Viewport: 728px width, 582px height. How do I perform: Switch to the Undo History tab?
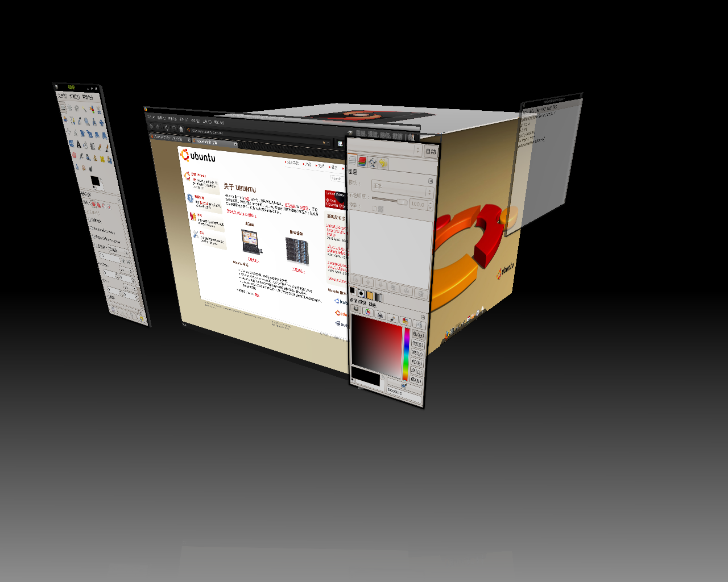[383, 163]
